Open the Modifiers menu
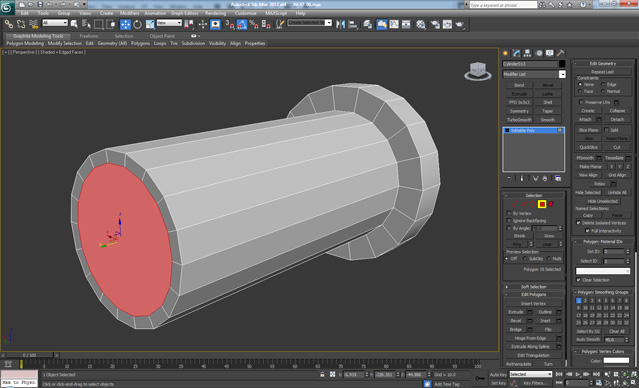The image size is (639, 388). pos(129,13)
